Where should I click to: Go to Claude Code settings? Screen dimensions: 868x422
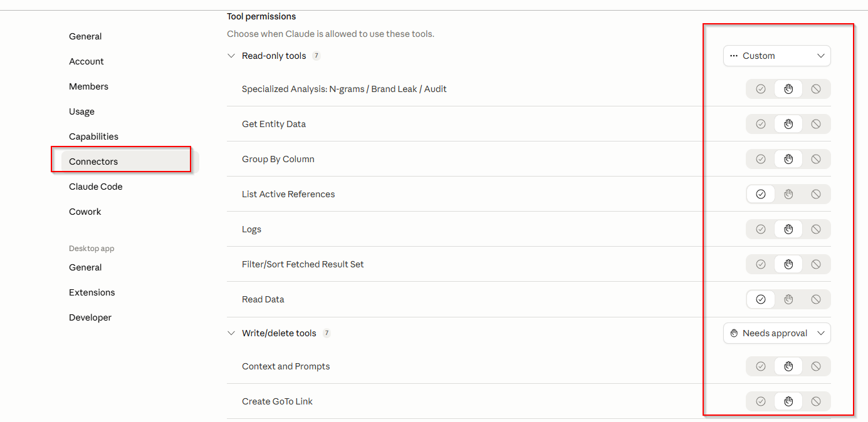95,187
